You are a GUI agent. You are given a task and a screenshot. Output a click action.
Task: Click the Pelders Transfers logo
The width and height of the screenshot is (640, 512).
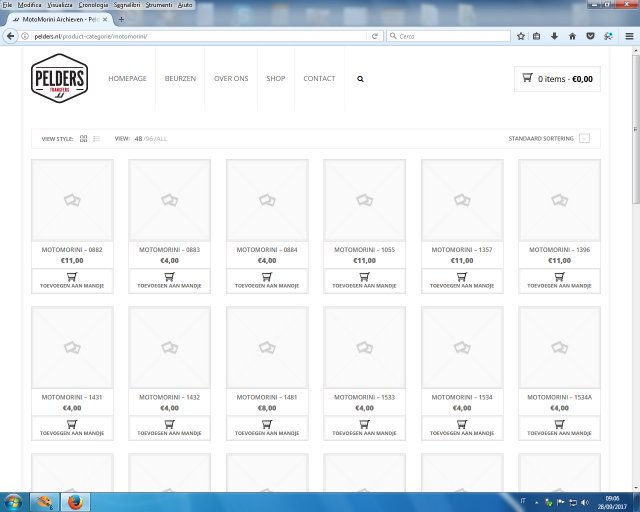click(x=60, y=78)
